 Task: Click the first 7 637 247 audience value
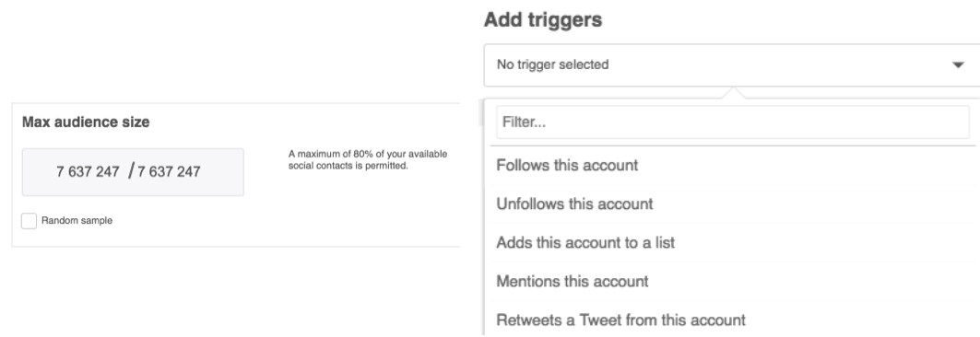[88, 171]
